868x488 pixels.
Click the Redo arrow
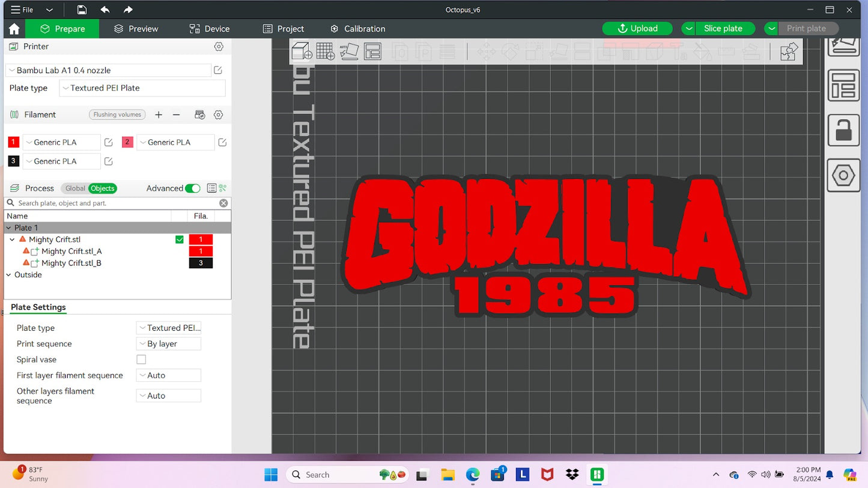128,10
